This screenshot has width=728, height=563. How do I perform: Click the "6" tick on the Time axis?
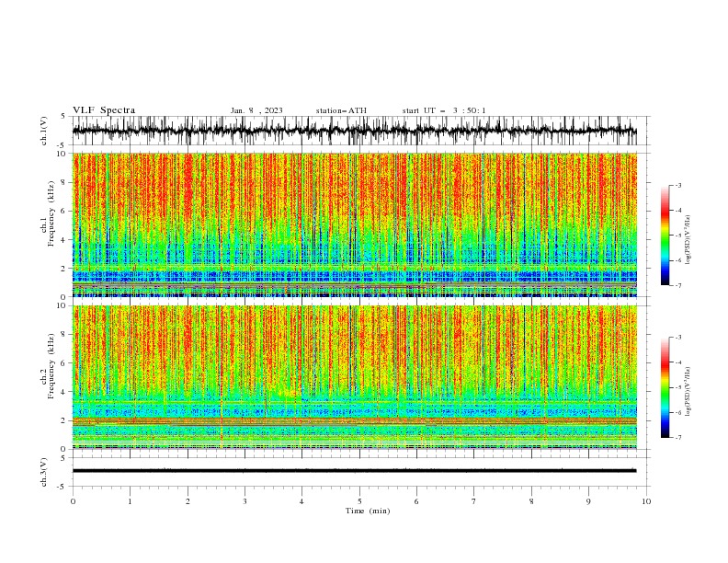tap(416, 501)
